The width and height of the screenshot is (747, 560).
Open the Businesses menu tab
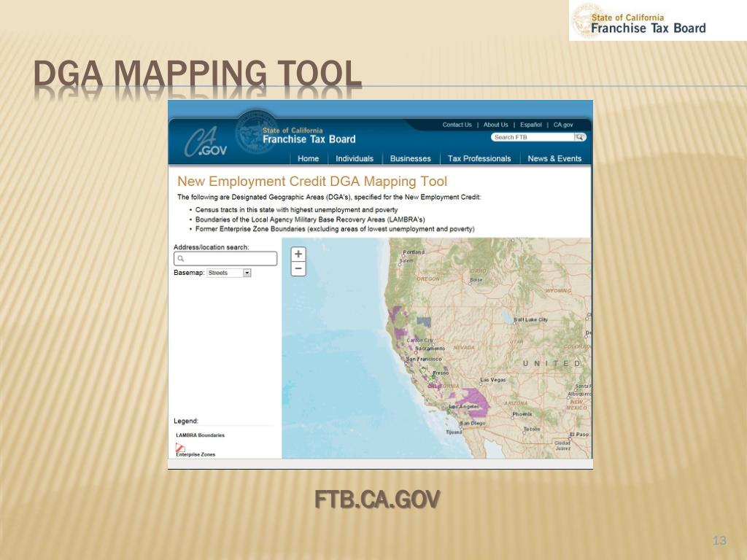click(x=410, y=158)
